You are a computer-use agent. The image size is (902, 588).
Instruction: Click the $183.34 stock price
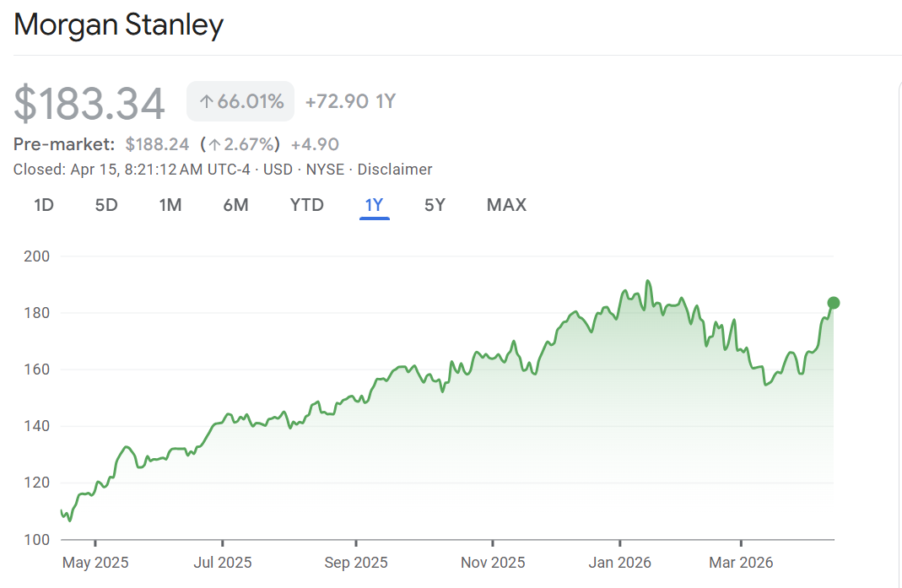[89, 104]
